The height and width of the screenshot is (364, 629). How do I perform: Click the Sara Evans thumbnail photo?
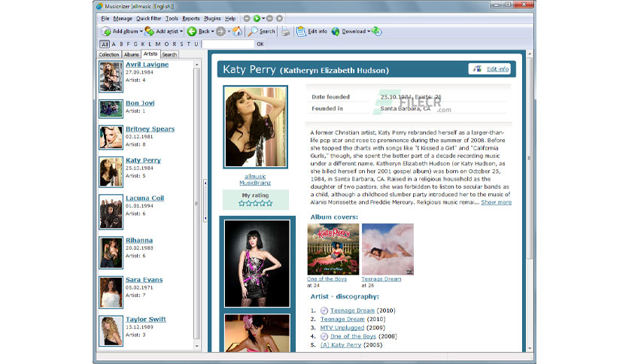[111, 293]
